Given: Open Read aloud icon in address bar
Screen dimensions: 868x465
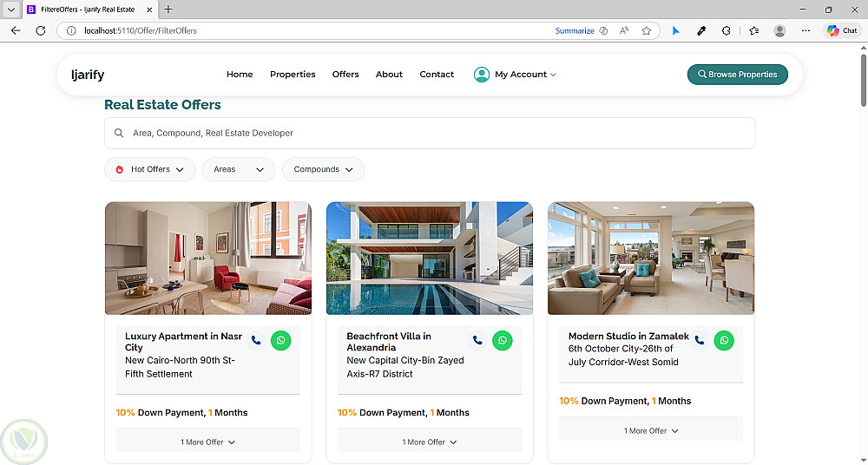Looking at the screenshot, I should click(624, 30).
